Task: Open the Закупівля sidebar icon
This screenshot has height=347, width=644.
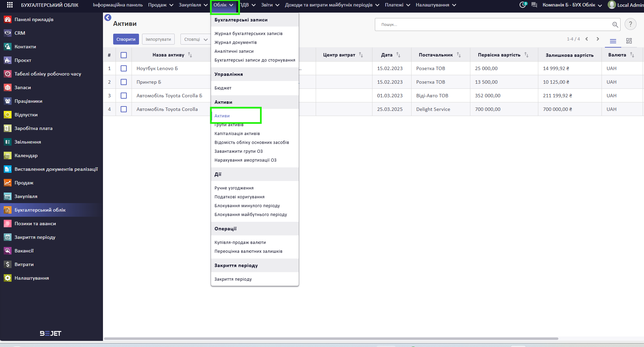Action: (x=7, y=196)
